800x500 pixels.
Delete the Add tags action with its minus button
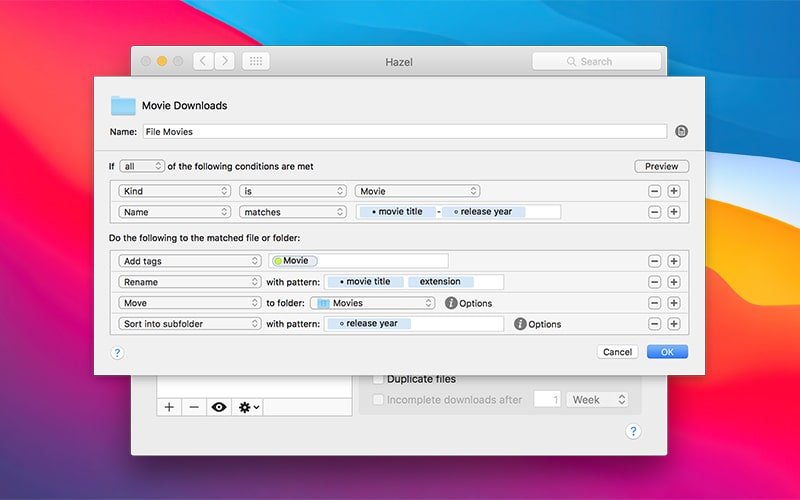click(654, 261)
